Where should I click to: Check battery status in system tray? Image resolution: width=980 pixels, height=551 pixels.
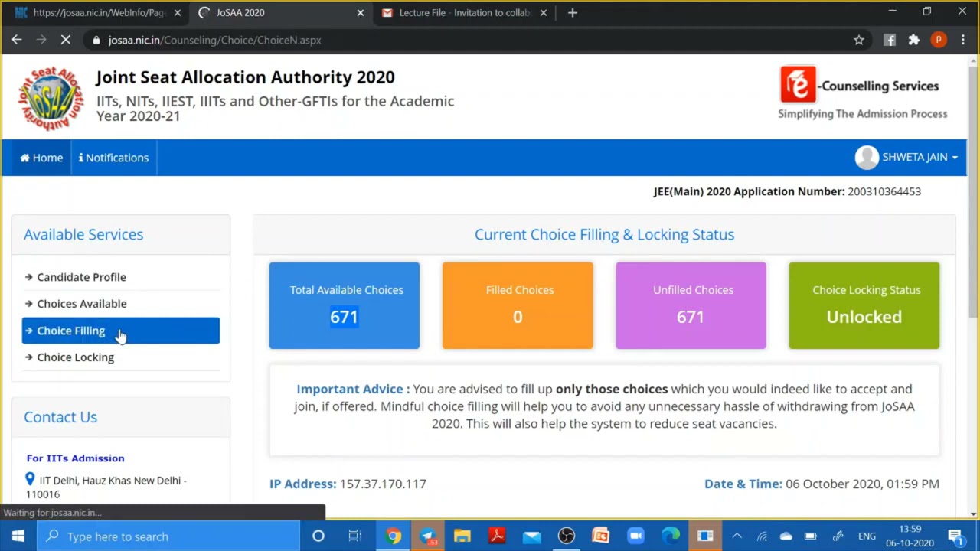(x=811, y=536)
